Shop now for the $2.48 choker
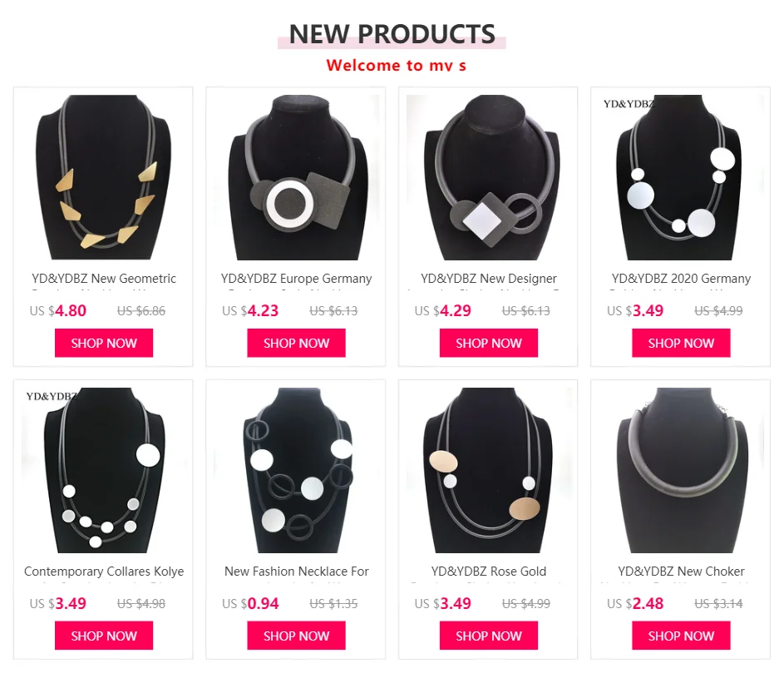The height and width of the screenshot is (678, 784). point(681,636)
